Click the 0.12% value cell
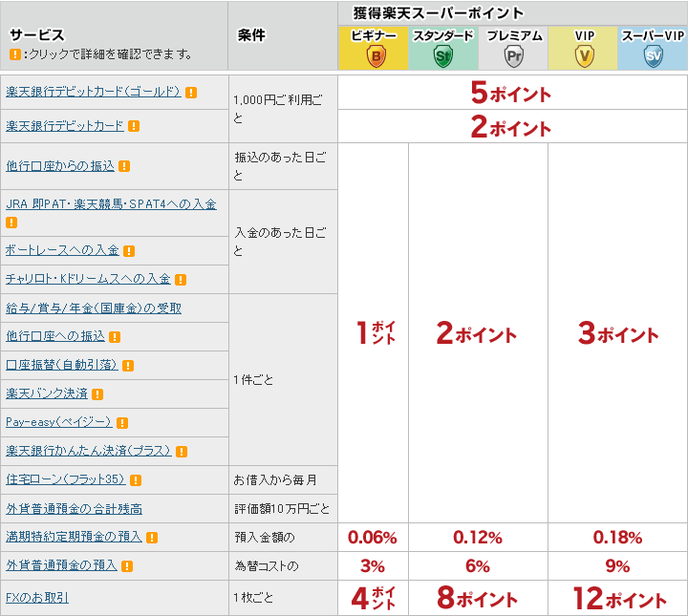The height and width of the screenshot is (616, 688). tap(478, 538)
